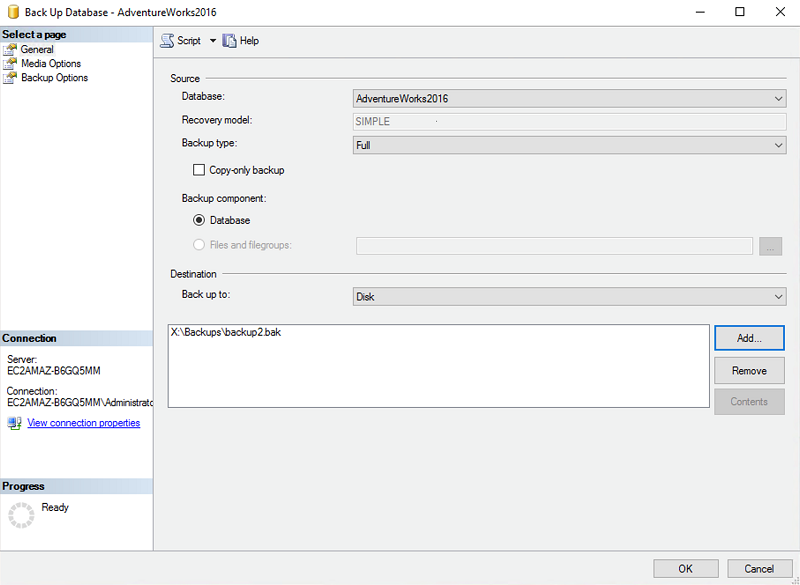Click the server name EC2AMAZ-B6GQ5MM

tap(54, 371)
